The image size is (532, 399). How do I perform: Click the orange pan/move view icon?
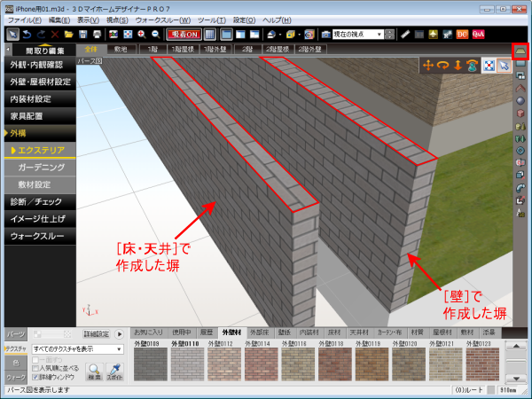[x=428, y=64]
